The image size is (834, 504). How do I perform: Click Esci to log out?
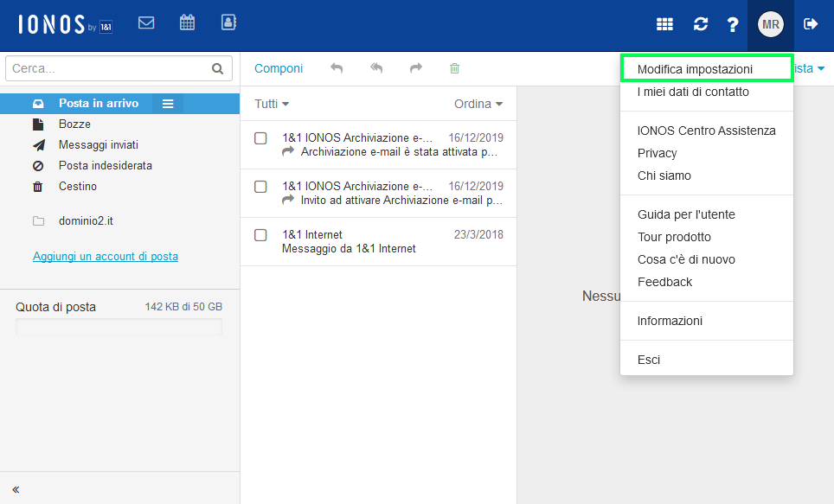(706, 360)
